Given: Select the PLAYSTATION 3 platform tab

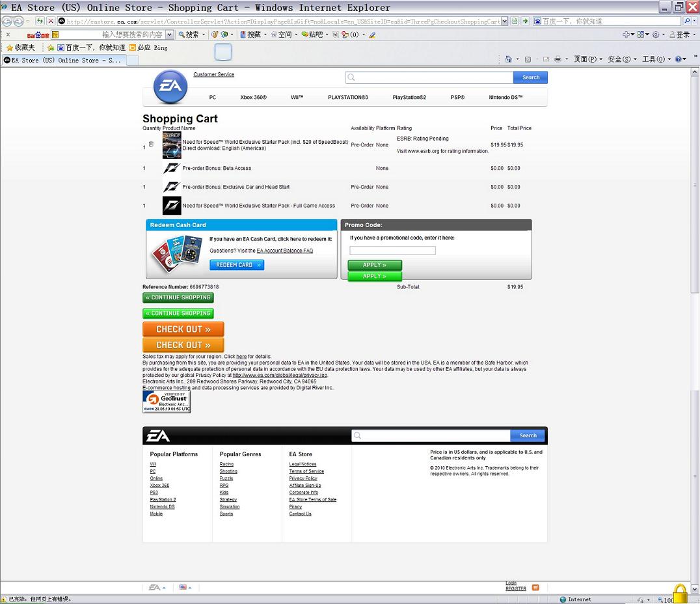Looking at the screenshot, I should click(x=347, y=98).
